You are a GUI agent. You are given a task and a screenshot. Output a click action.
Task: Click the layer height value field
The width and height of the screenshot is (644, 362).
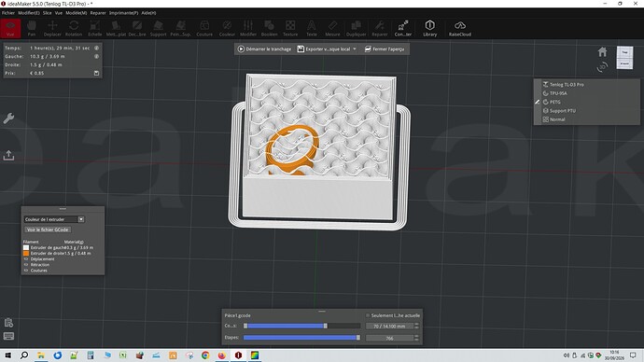pos(389,326)
